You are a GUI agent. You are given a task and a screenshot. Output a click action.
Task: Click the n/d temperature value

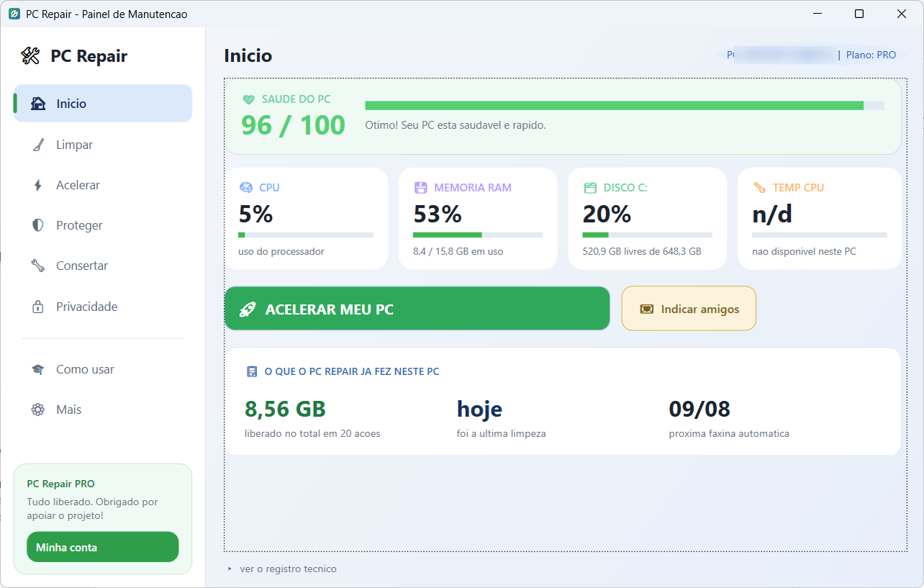coord(772,214)
